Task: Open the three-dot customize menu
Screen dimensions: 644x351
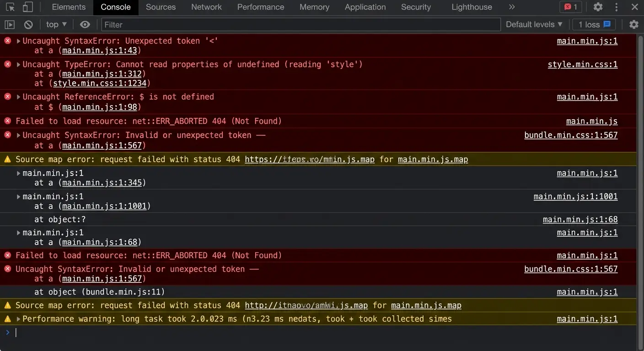Action: click(617, 7)
